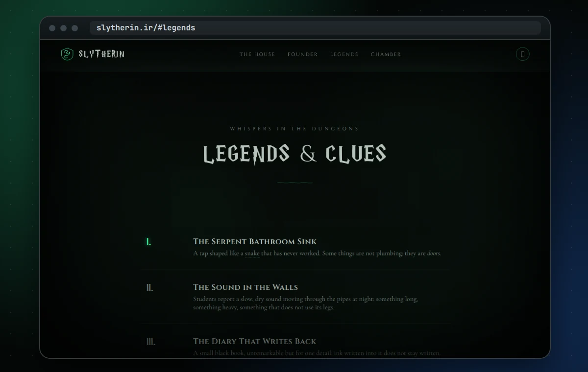Viewport: 588px width, 372px height.
Task: Click the underlined word snake
Action: click(x=252, y=254)
